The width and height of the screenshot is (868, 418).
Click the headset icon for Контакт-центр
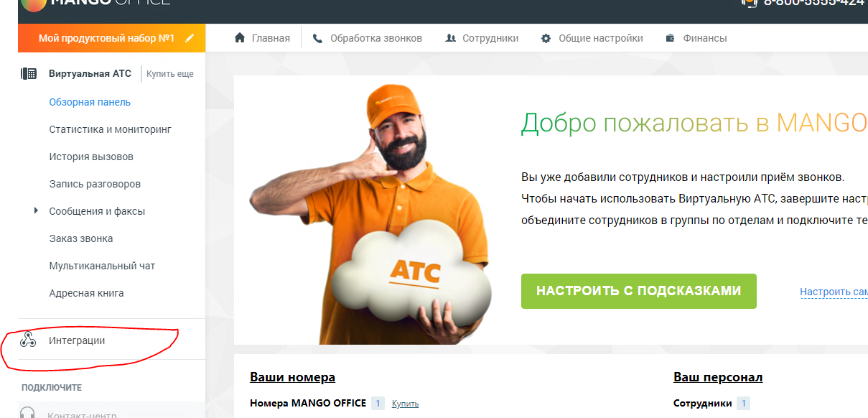pyautogui.click(x=28, y=414)
